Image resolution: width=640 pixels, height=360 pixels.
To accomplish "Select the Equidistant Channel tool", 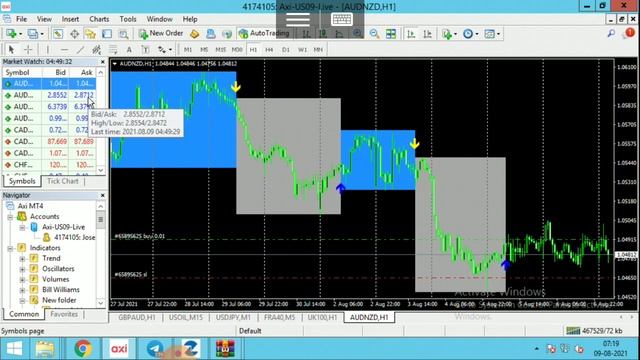I will tap(96, 49).
